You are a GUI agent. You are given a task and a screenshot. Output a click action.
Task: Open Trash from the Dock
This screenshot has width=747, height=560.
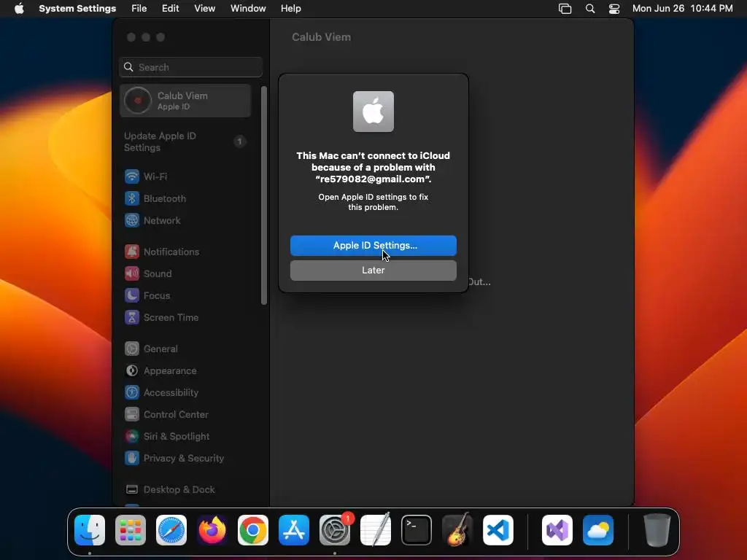click(x=657, y=529)
